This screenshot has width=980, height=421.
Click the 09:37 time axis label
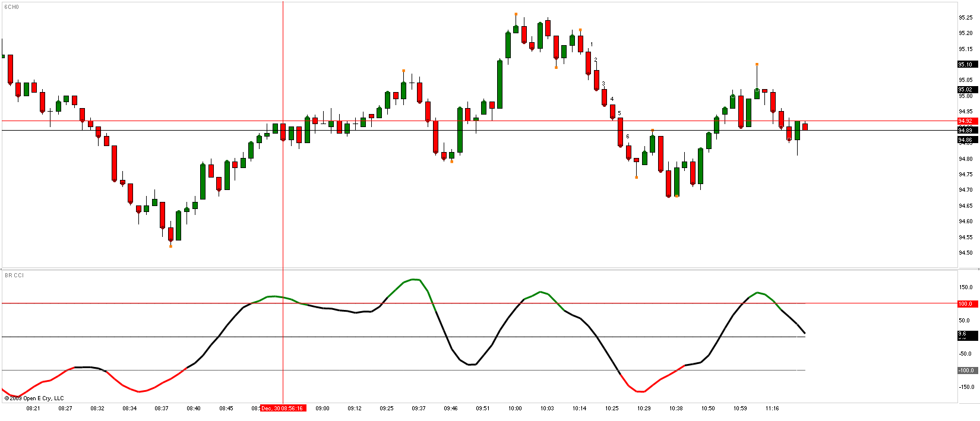tap(419, 409)
